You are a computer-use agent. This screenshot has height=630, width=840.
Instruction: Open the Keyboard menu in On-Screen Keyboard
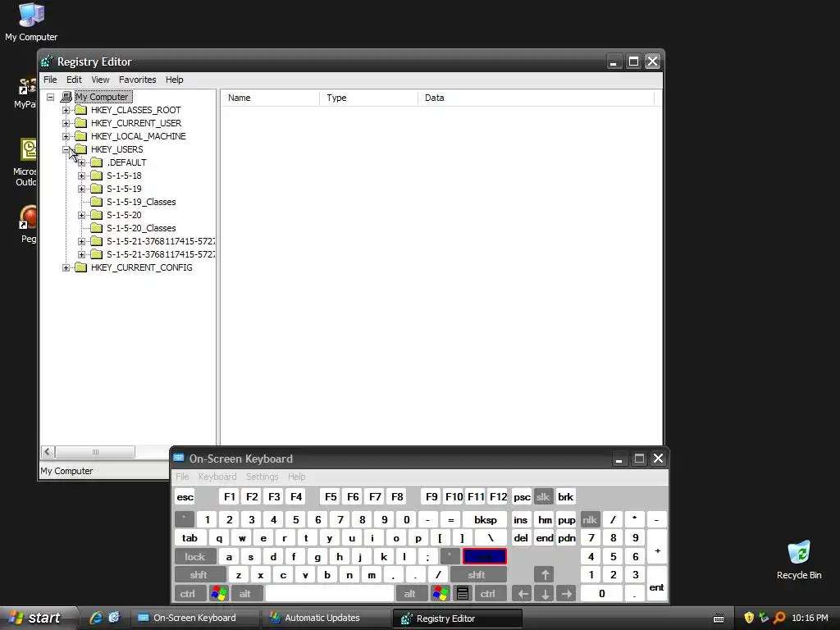point(217,477)
